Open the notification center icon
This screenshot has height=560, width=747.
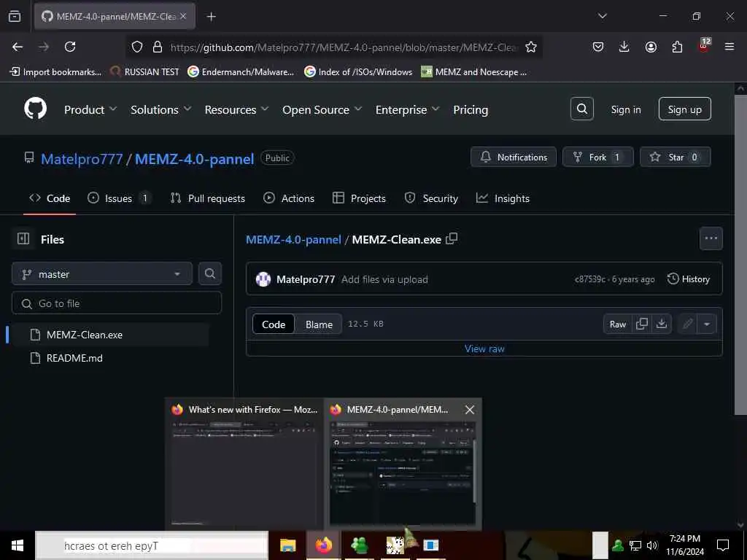(x=723, y=545)
